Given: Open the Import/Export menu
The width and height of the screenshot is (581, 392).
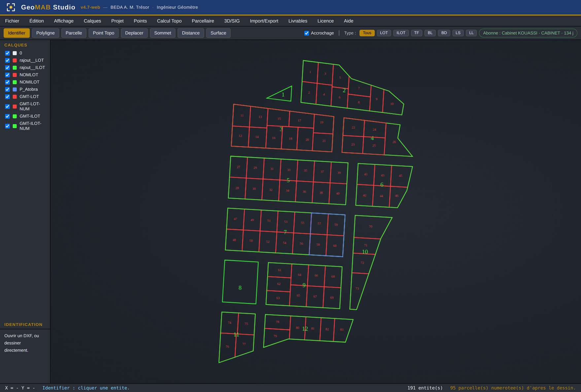Looking at the screenshot, I should tap(264, 21).
